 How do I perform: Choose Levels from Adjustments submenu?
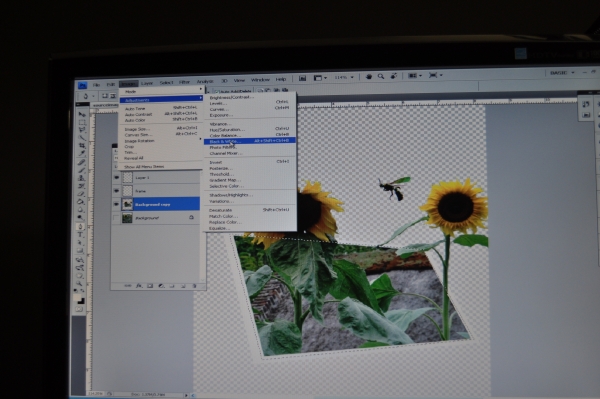point(249,103)
